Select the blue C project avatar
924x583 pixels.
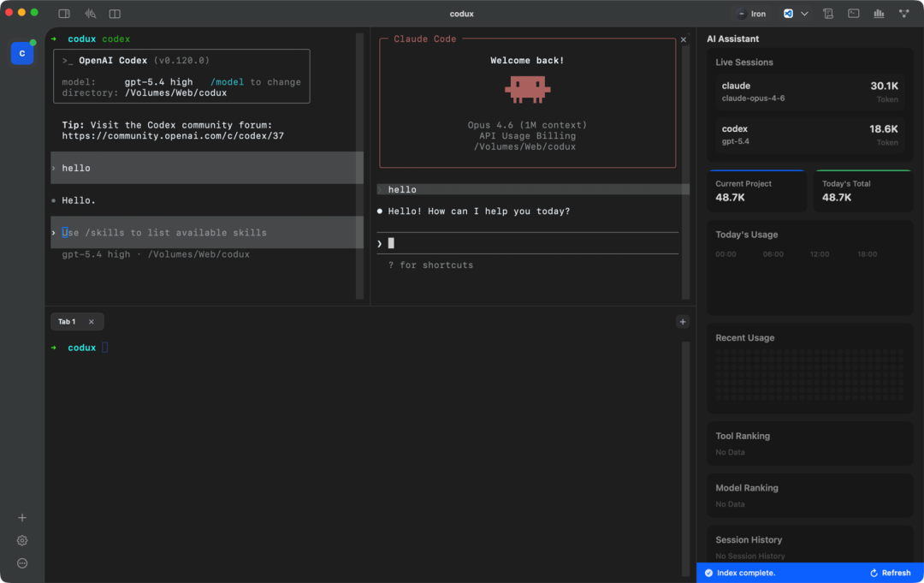tap(22, 53)
